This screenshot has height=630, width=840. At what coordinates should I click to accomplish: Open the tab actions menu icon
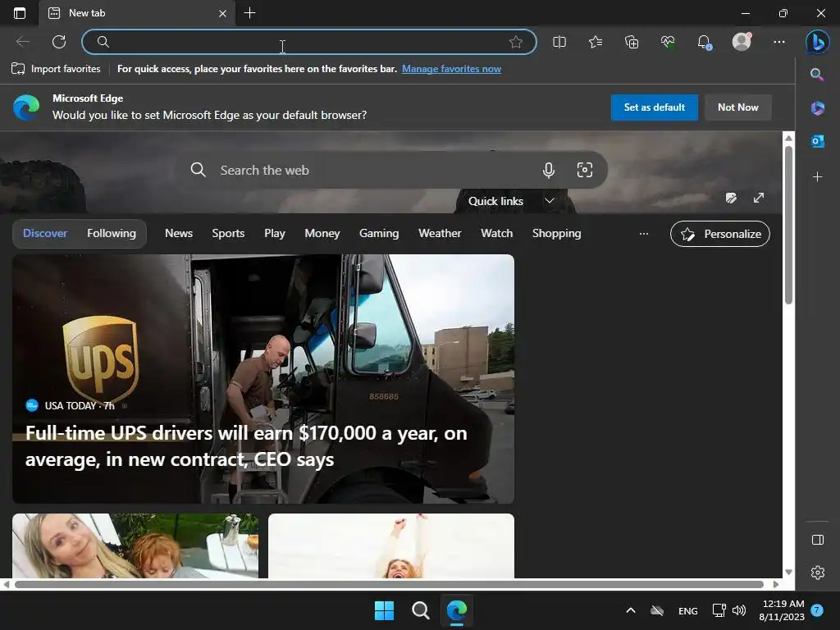[20, 13]
